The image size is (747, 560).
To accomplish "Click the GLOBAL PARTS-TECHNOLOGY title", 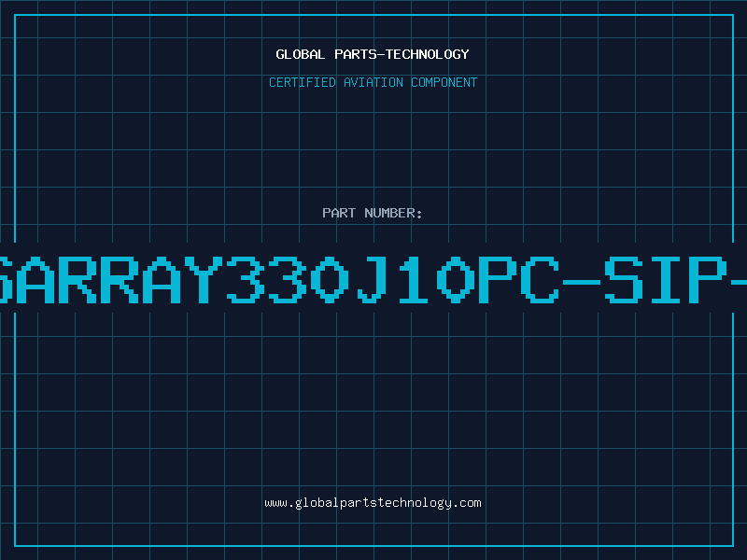I will click(x=373, y=54).
